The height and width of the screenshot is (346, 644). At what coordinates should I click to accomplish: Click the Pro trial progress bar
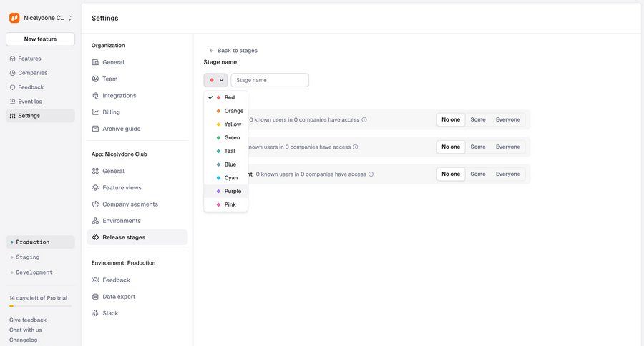coord(40,306)
